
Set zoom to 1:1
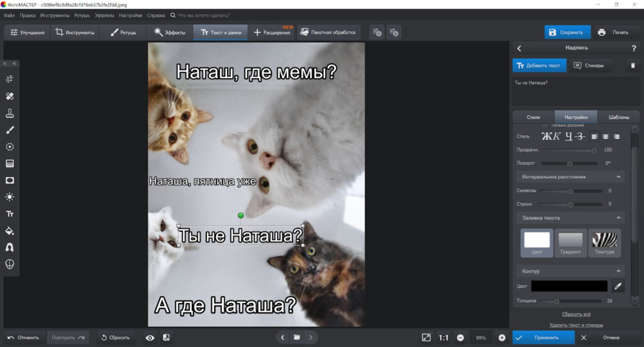pyautogui.click(x=443, y=338)
